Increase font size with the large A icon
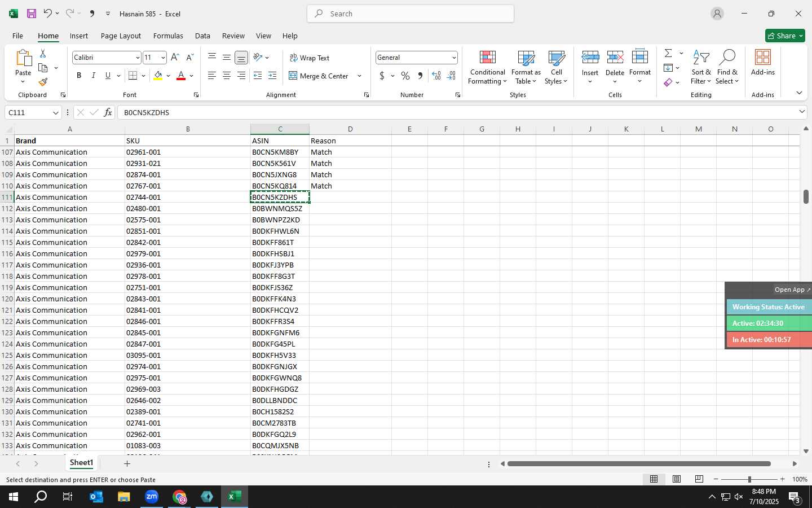The width and height of the screenshot is (812, 508). 175,58
